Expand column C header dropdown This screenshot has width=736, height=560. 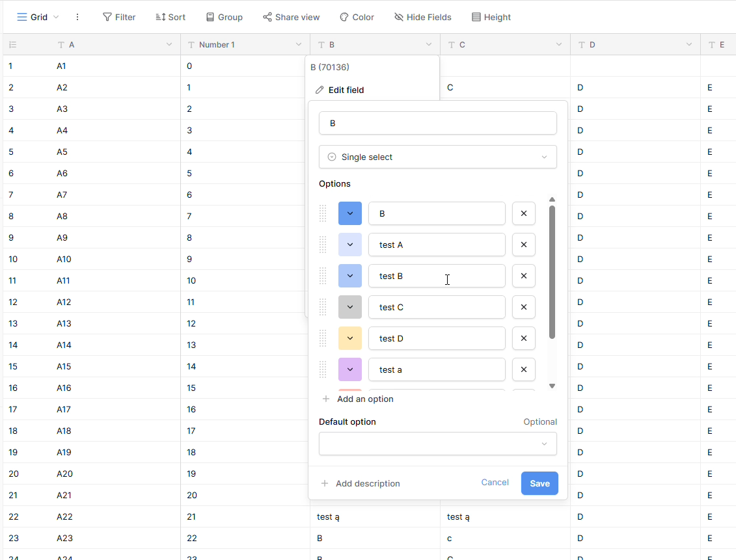(558, 45)
